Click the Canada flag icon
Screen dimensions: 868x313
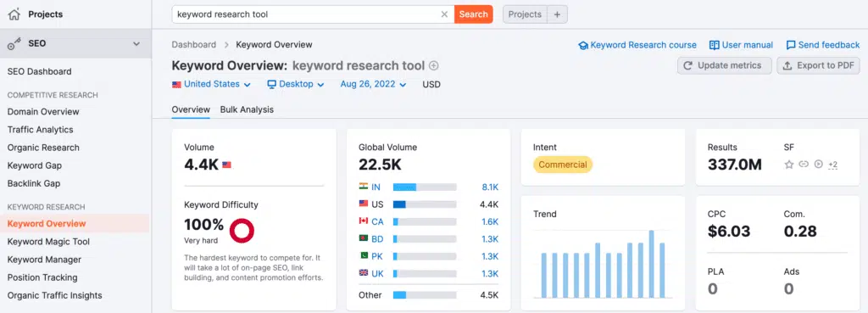click(363, 221)
